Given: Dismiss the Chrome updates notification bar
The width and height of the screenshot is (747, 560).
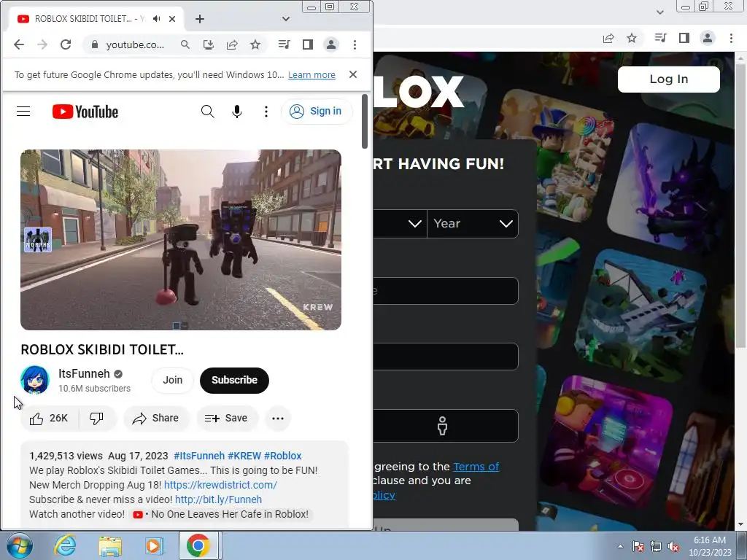Looking at the screenshot, I should [x=353, y=74].
